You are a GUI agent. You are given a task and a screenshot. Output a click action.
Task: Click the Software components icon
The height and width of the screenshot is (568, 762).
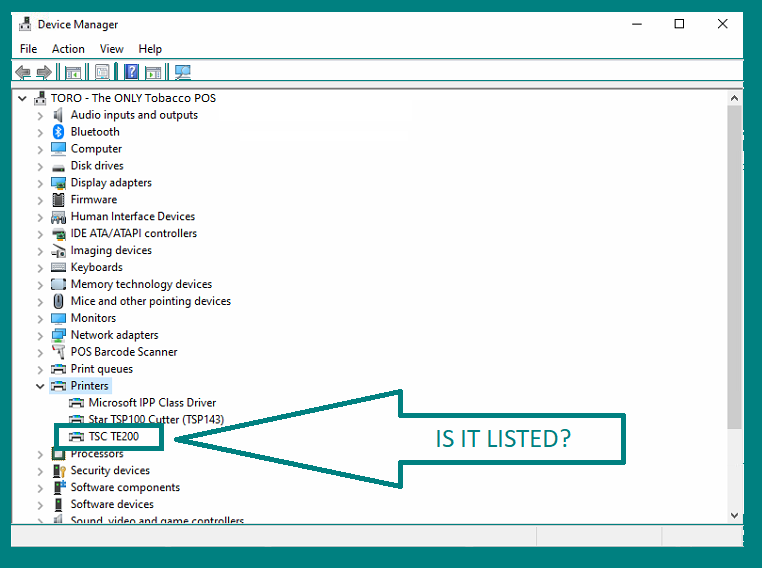(59, 487)
